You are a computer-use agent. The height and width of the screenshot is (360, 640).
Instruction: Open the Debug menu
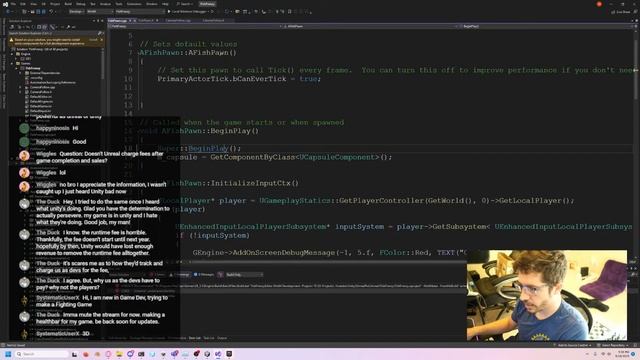coord(80,4)
